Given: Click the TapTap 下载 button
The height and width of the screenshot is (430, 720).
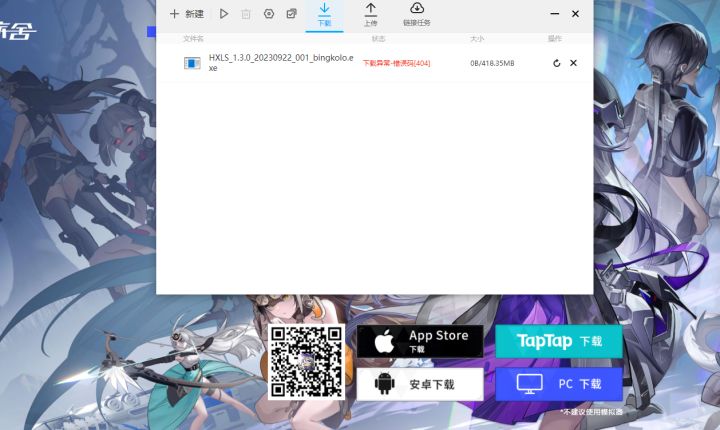Looking at the screenshot, I should click(559, 341).
